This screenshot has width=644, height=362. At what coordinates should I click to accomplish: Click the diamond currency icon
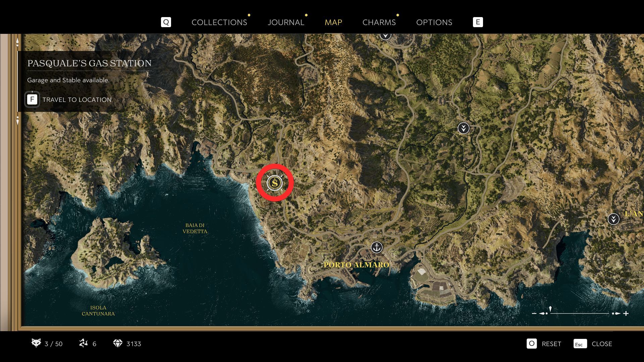[x=118, y=344]
